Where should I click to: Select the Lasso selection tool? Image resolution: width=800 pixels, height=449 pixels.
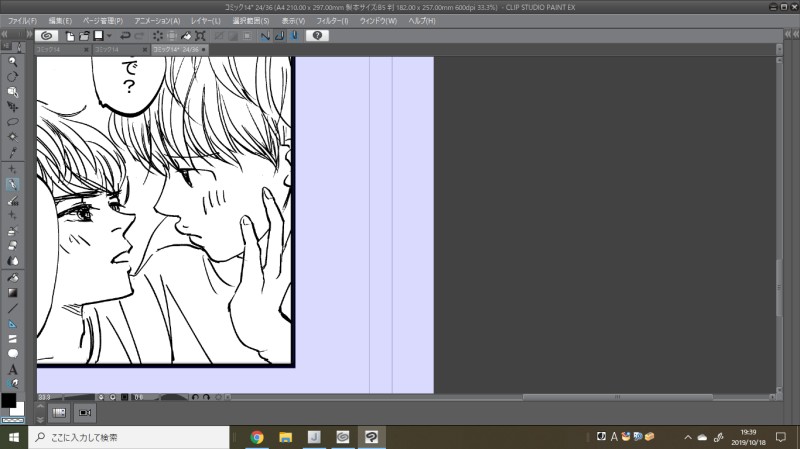coord(13,122)
